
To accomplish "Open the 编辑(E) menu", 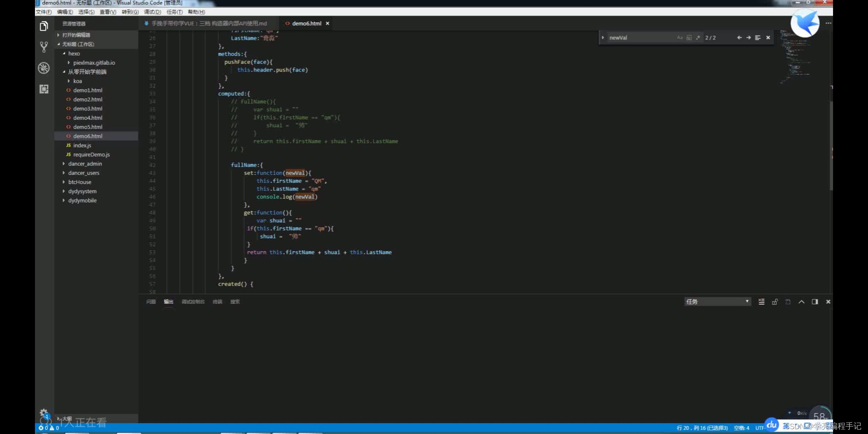I will (65, 12).
